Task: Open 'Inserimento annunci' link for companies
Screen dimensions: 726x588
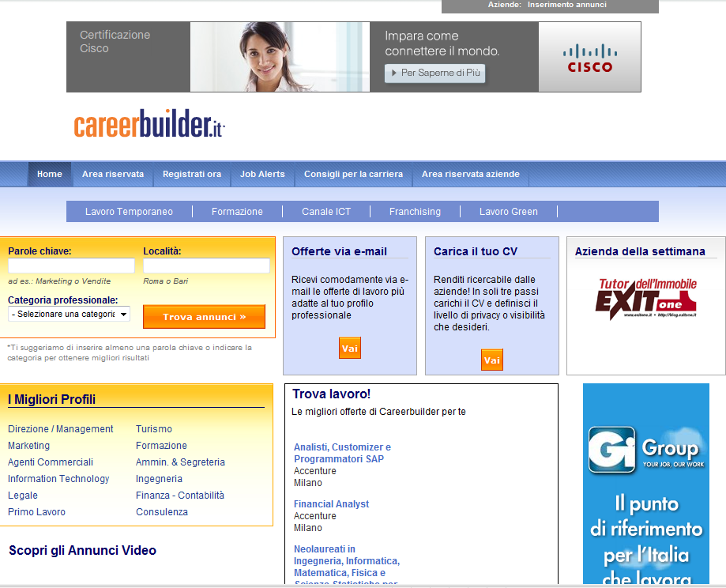Action: click(566, 5)
